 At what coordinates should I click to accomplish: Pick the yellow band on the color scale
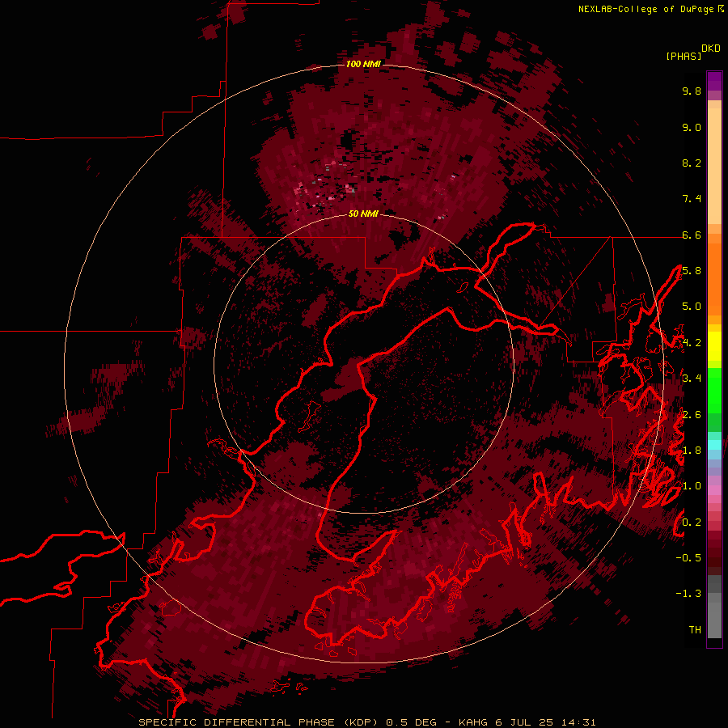click(714, 346)
